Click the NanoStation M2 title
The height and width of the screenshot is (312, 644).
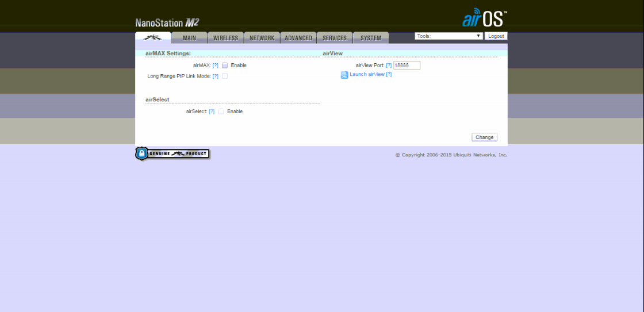click(x=167, y=23)
